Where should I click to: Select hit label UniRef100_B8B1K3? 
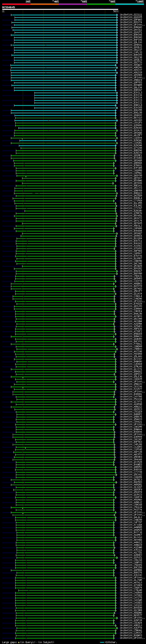coord(131,193)
